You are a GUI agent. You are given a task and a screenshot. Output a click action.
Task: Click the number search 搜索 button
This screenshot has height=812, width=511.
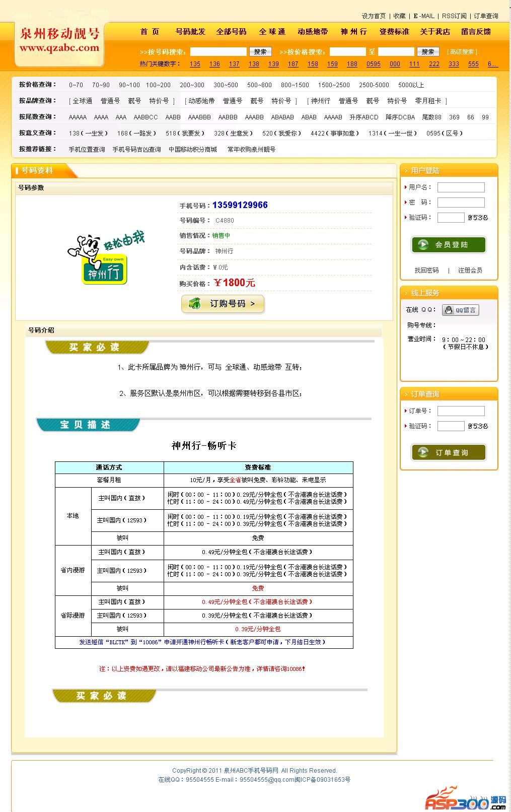coord(260,51)
